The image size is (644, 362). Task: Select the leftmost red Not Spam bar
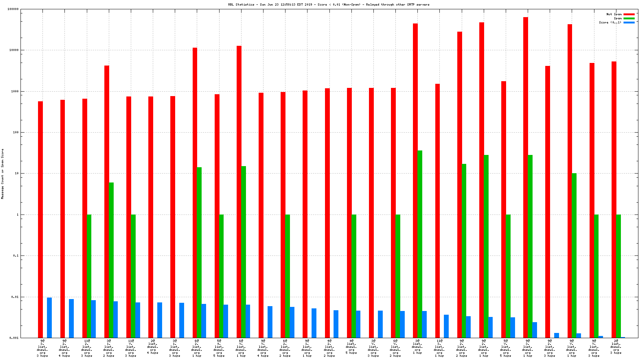pos(40,219)
